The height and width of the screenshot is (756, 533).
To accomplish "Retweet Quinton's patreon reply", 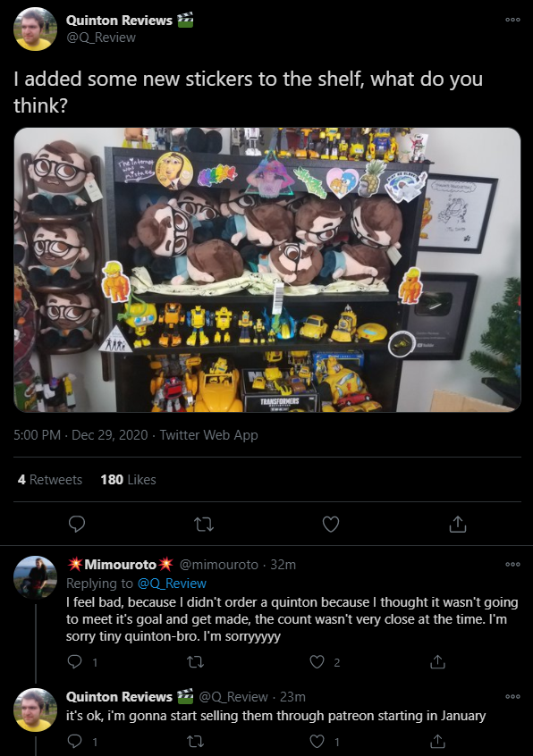I will pyautogui.click(x=195, y=741).
